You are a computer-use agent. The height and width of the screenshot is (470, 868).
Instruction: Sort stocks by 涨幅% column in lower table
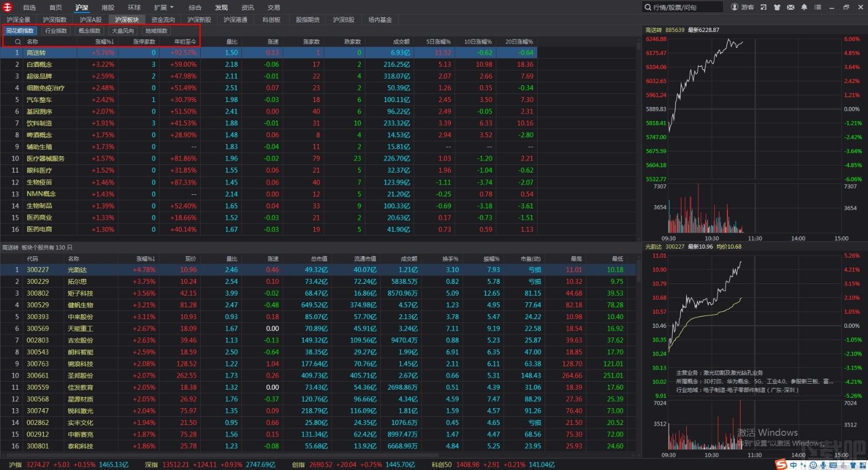point(145,259)
